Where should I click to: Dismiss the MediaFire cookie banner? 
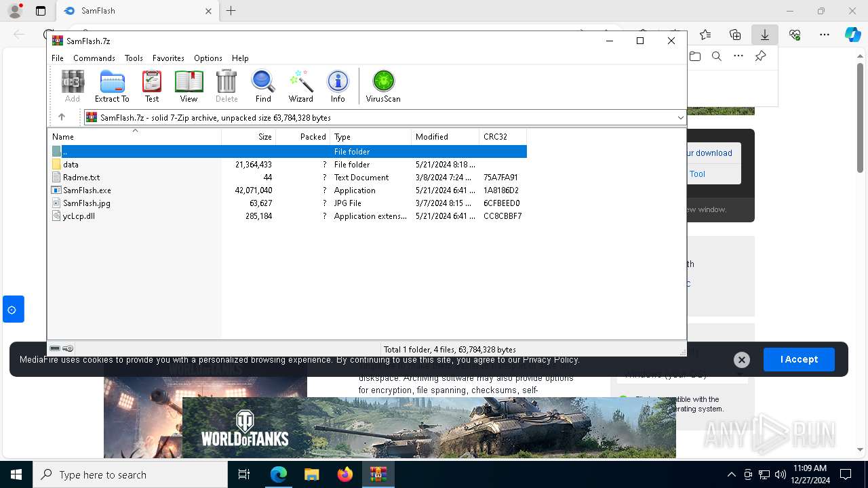742,360
